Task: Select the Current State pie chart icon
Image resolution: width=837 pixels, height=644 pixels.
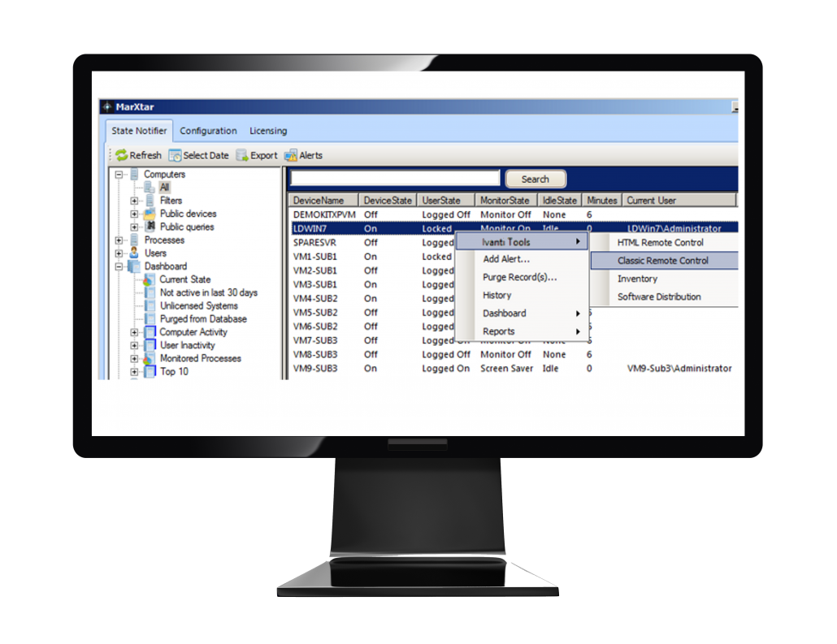Action: 149,279
